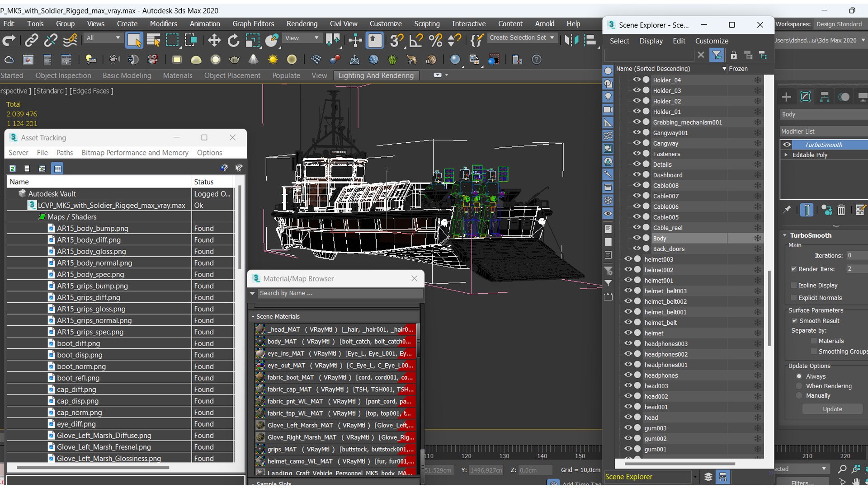Click the Search by Name field
Viewport: 868px width, 488px height.
[x=340, y=293]
